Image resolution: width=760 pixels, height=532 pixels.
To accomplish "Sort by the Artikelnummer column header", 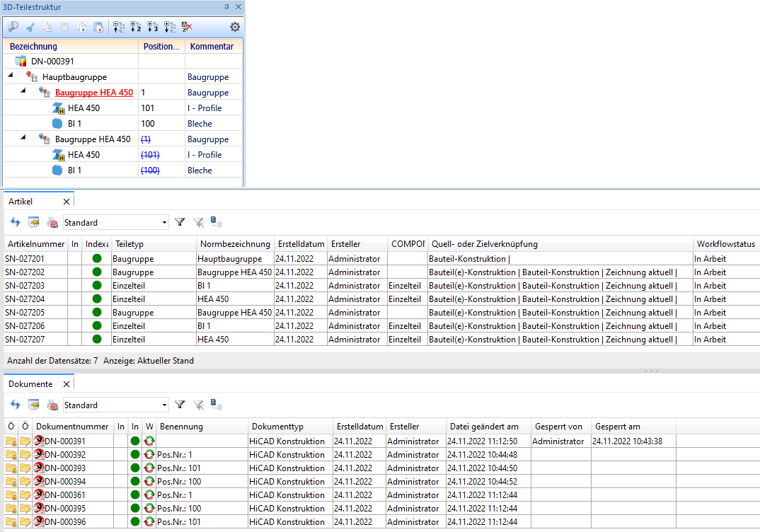I will point(35,244).
